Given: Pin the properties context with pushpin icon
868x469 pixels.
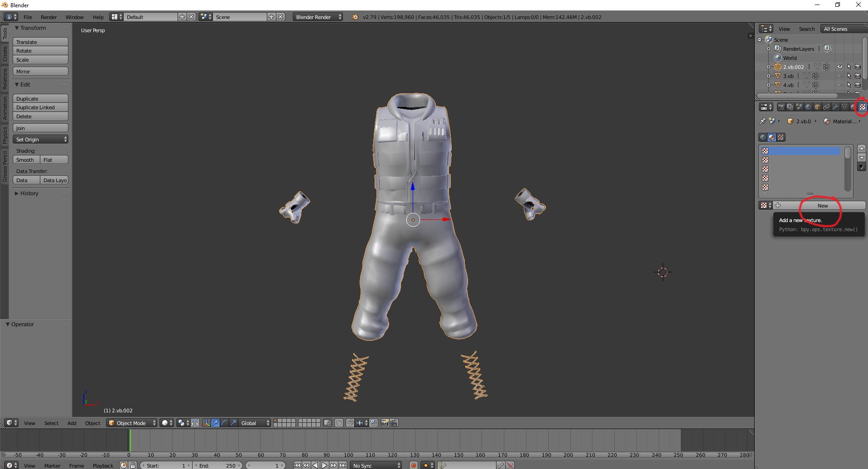Looking at the screenshot, I should coord(762,121).
